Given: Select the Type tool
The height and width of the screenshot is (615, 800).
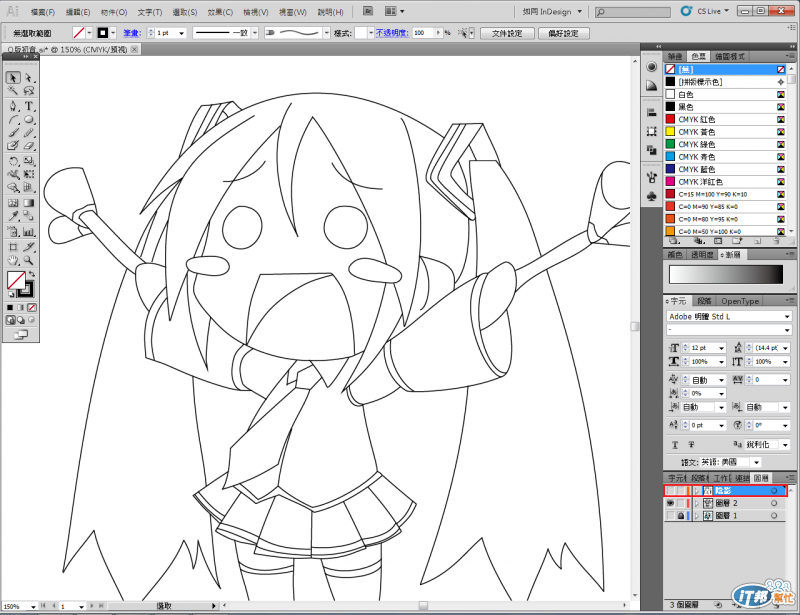Looking at the screenshot, I should (x=29, y=106).
